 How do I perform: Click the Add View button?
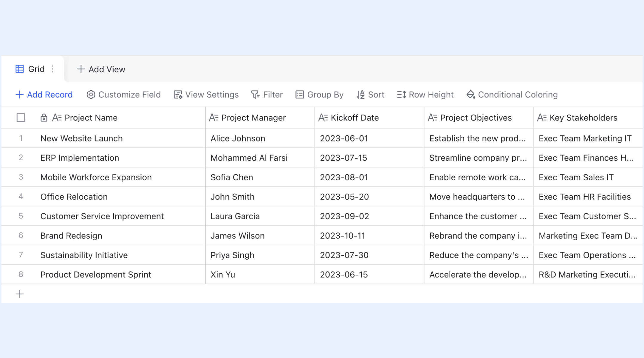coord(101,69)
